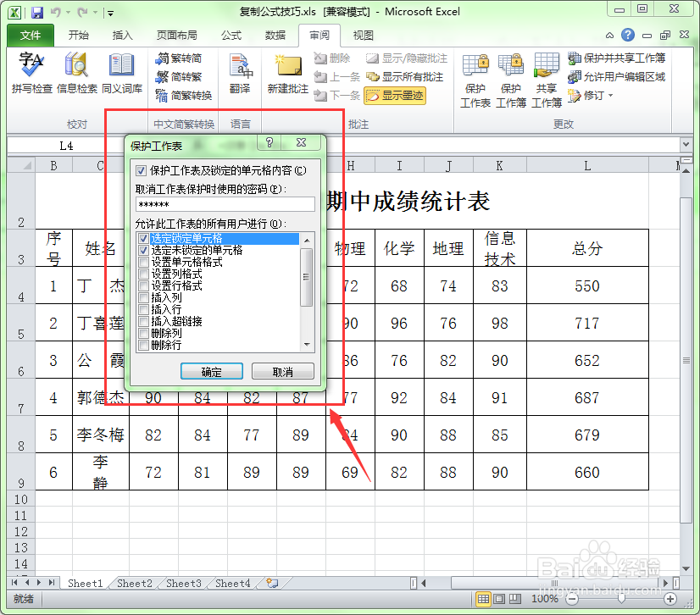Click the 共享工作簿 share workbook icon
The image size is (700, 615).
547,80
